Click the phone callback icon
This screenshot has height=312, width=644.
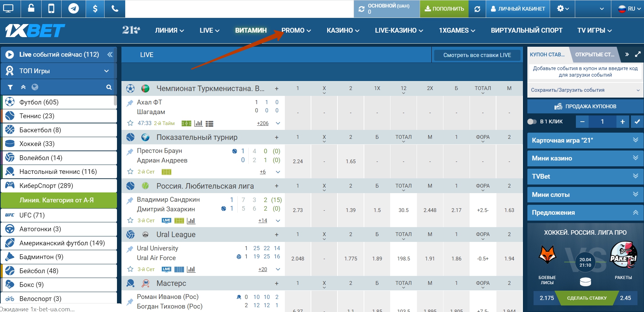coord(115,9)
